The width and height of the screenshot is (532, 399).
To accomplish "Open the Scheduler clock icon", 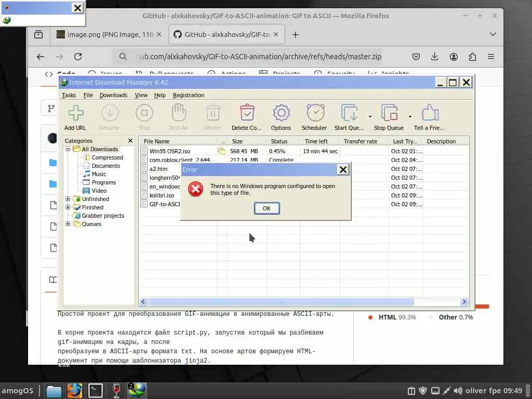I will (x=314, y=117).
